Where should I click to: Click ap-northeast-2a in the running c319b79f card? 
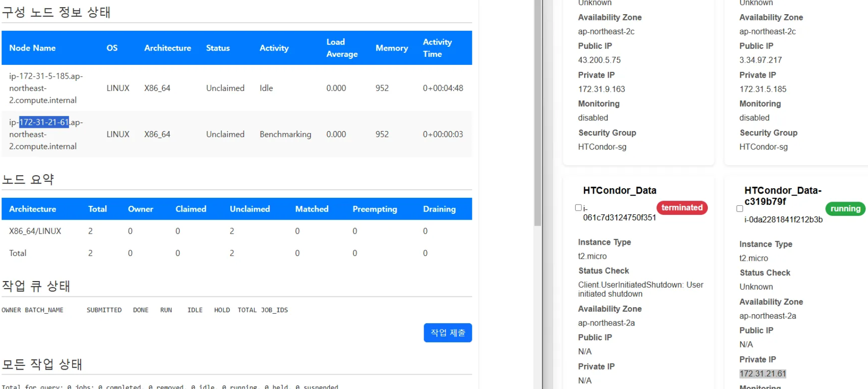click(768, 316)
